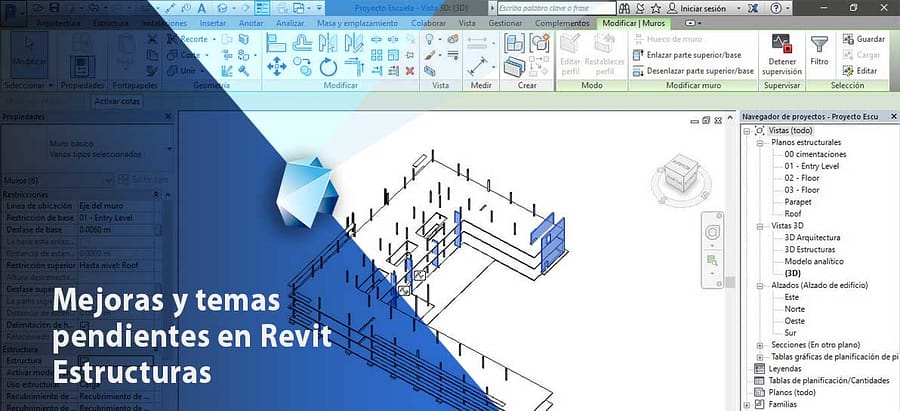This screenshot has height=411, width=900.
Task: Open the Help dropdown arrow
Action: coord(788,9)
